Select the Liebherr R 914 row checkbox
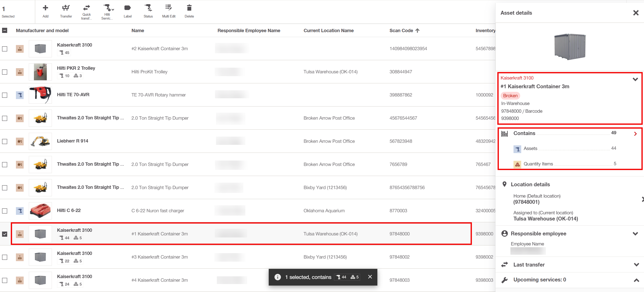644x292 pixels. [5, 141]
